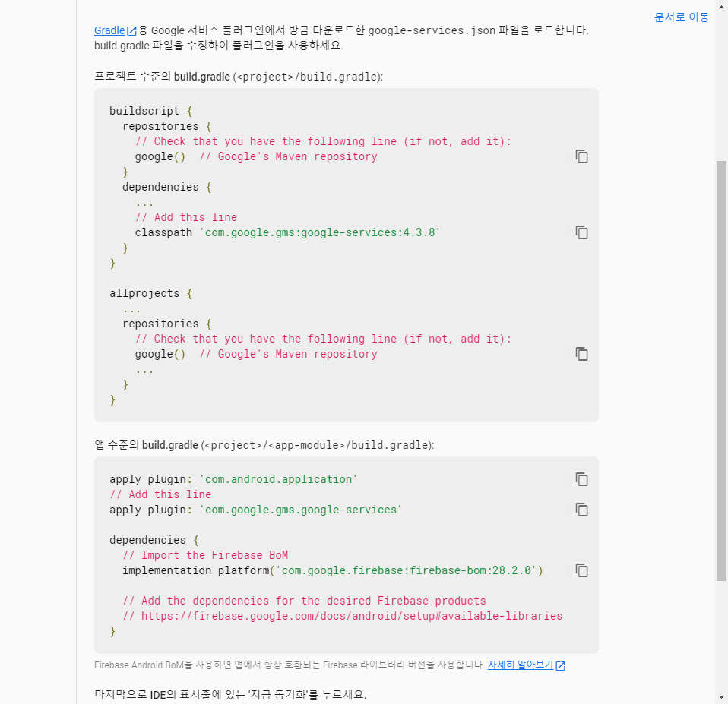
Task: Click the external-link icon next to Gradle
Action: tap(132, 31)
